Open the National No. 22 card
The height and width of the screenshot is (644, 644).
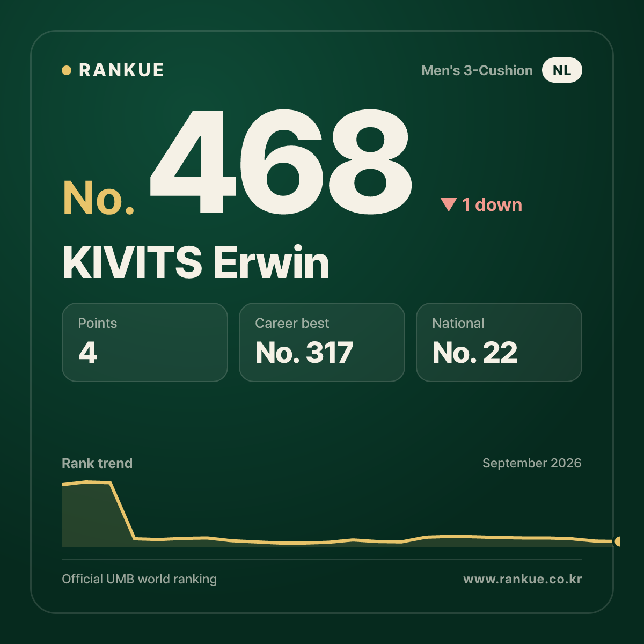[499, 342]
